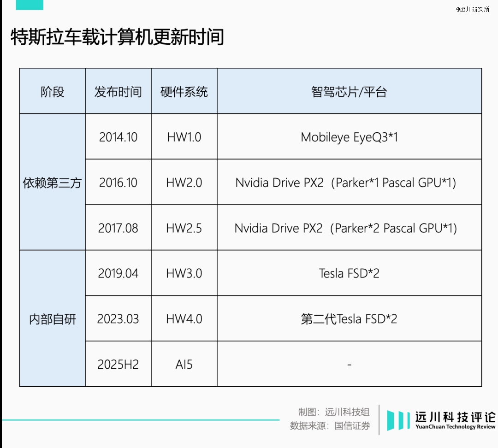Select the HW2.0 hardware cell
Image resolution: width=498 pixels, height=448 pixels.
coord(184,182)
